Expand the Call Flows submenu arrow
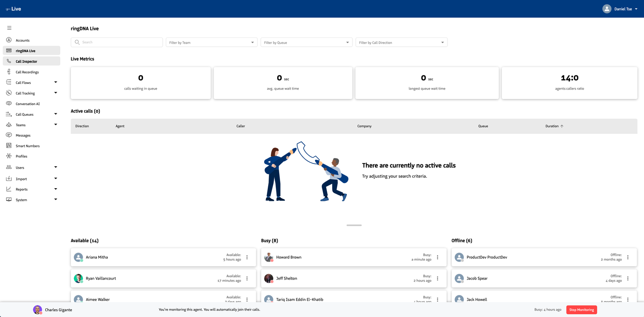This screenshot has height=317, width=644. coord(56,82)
